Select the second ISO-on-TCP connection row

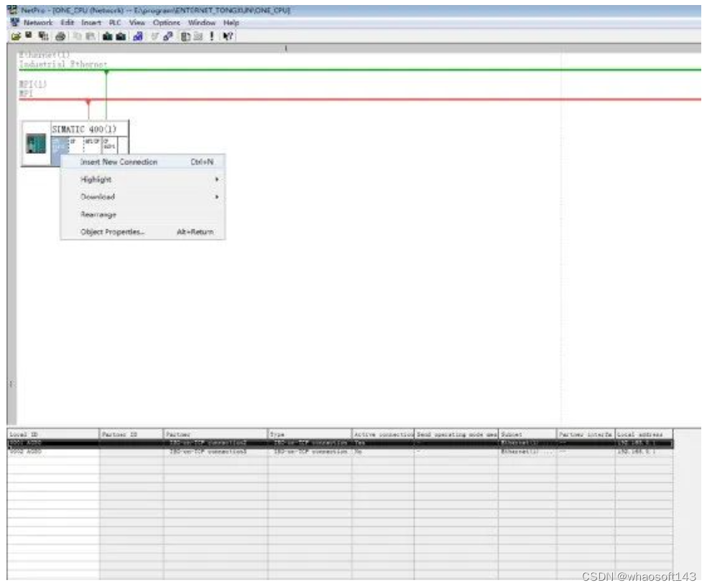click(340, 451)
